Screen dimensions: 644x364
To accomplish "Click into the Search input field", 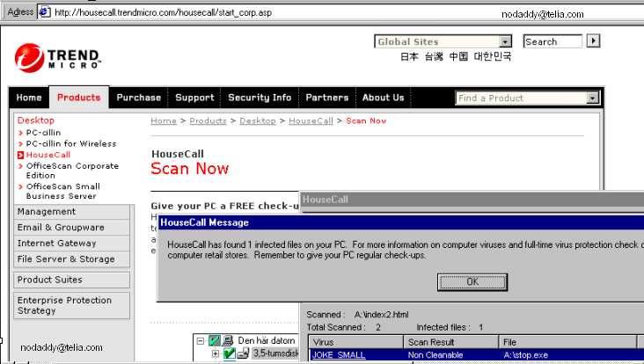I will 553,41.
